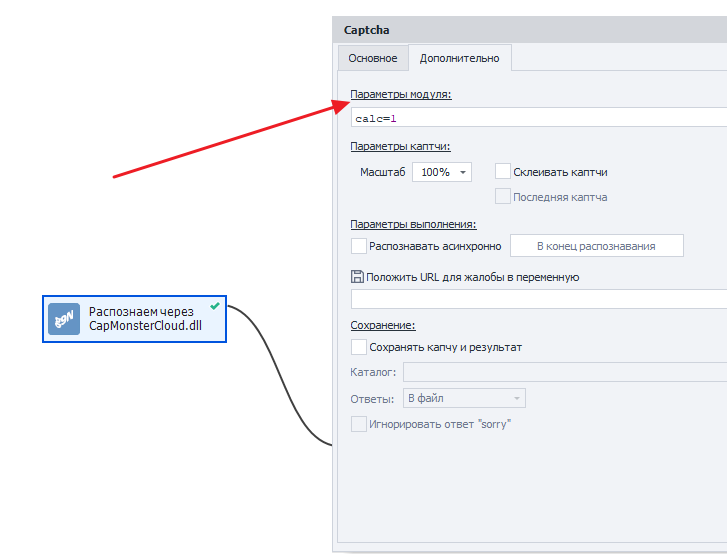This screenshot has width=727, height=554.
Task: Click the Параметры капчи label
Action: coord(400,146)
